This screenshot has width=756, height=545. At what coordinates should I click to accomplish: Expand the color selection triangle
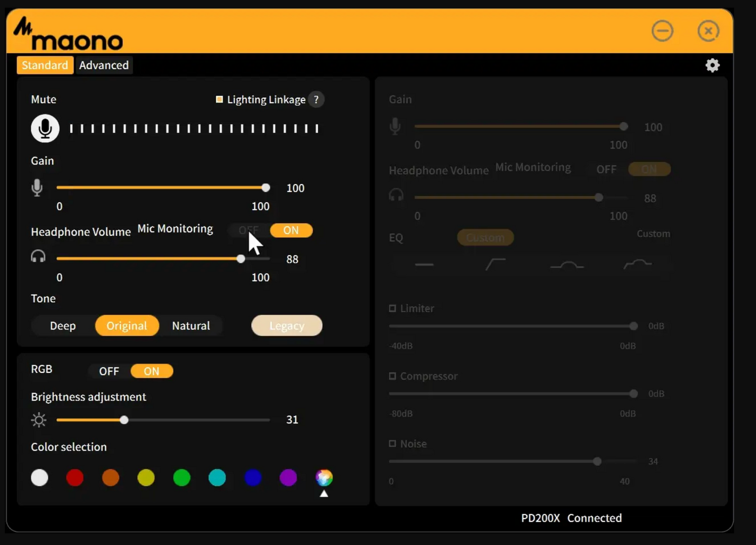(323, 493)
